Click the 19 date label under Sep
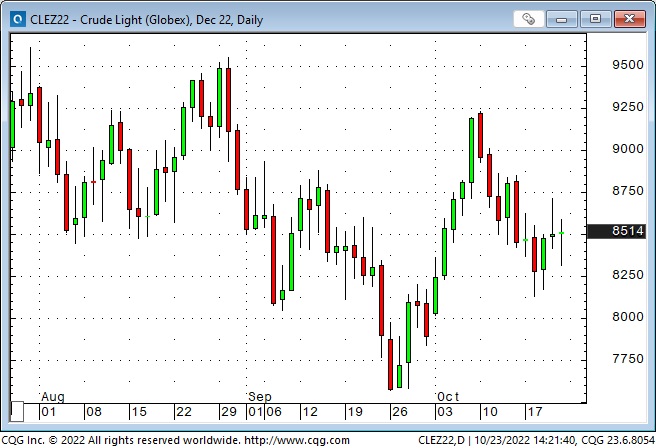656x448 pixels. (355, 412)
